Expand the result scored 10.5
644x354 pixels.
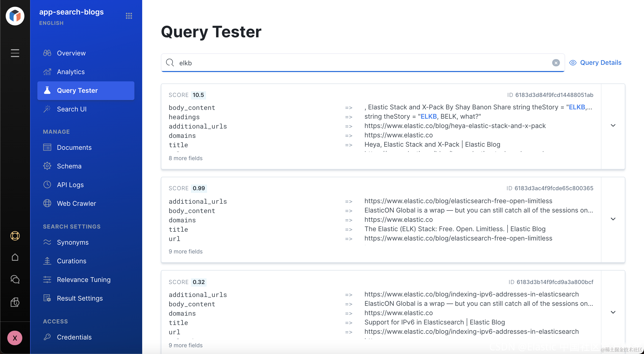[x=613, y=126]
